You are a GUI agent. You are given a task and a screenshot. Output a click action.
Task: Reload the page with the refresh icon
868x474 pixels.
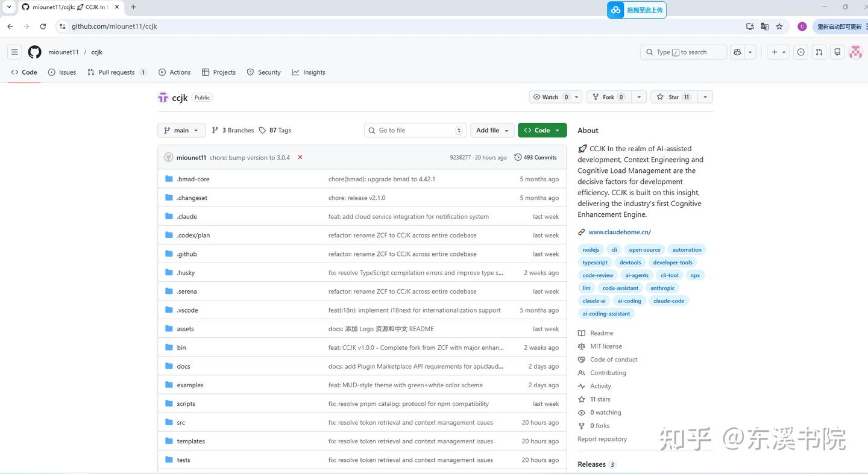[x=43, y=27]
